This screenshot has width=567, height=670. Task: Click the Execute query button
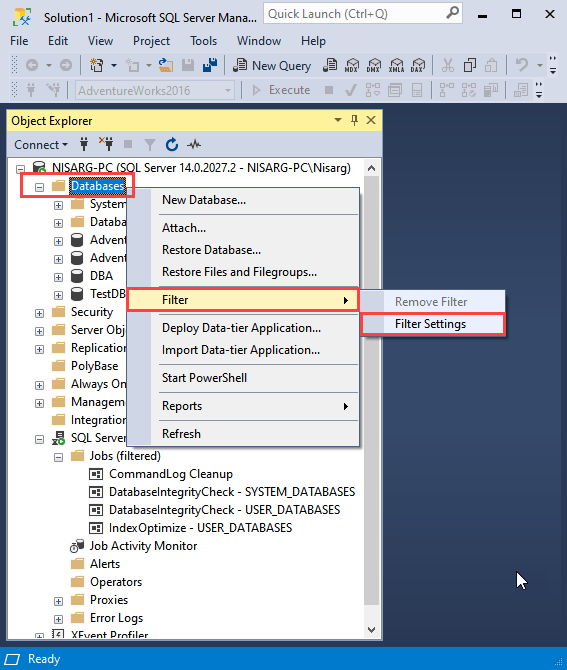(281, 90)
